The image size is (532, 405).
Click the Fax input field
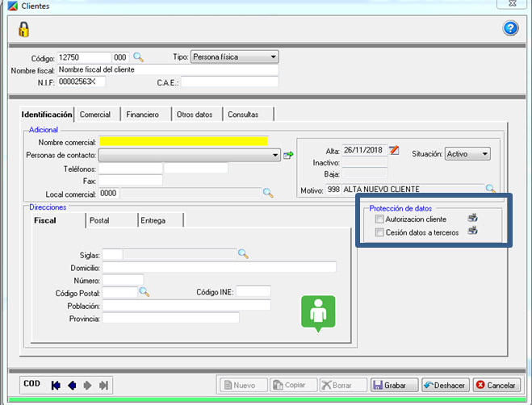[x=130, y=181]
